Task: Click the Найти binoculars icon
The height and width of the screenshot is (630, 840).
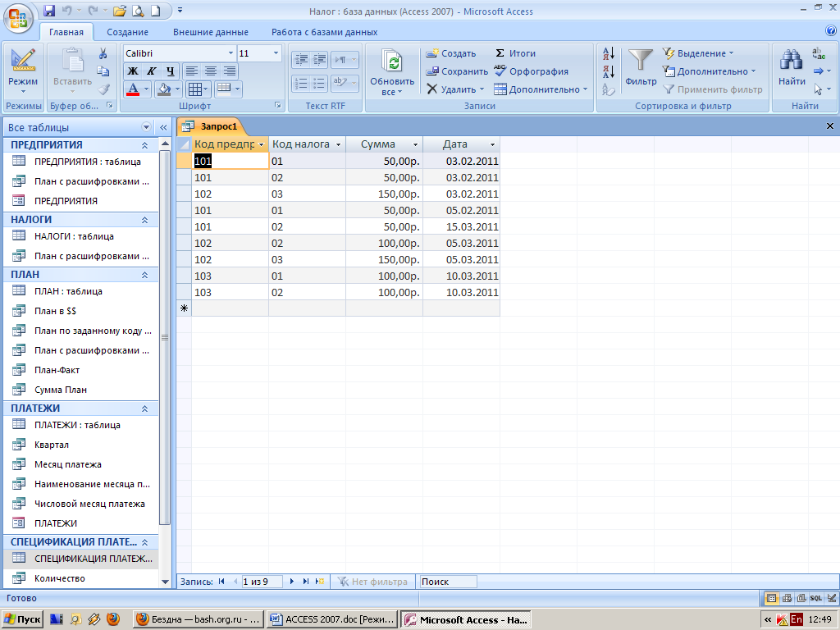Action: pos(792,60)
